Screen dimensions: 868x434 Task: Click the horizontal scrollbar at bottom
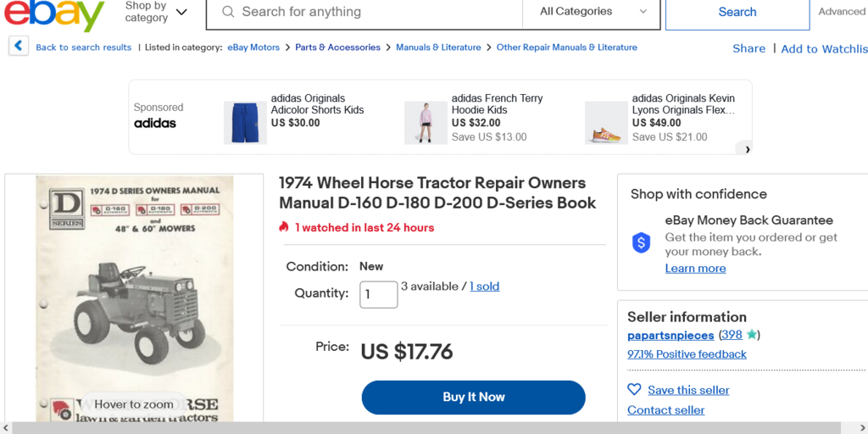(424, 428)
